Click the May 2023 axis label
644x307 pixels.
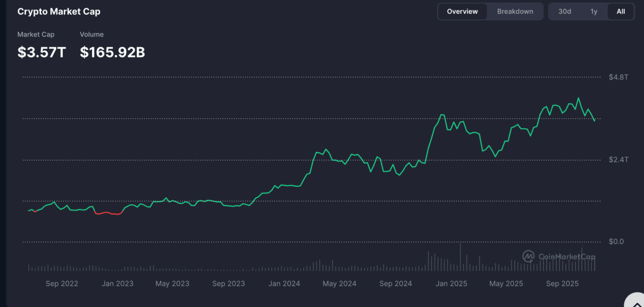pos(172,284)
